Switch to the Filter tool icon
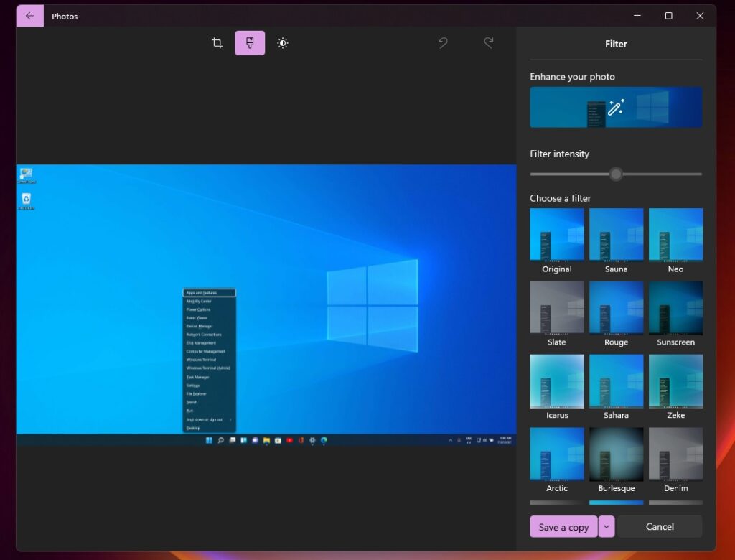Image resolution: width=735 pixels, height=560 pixels. click(x=250, y=43)
